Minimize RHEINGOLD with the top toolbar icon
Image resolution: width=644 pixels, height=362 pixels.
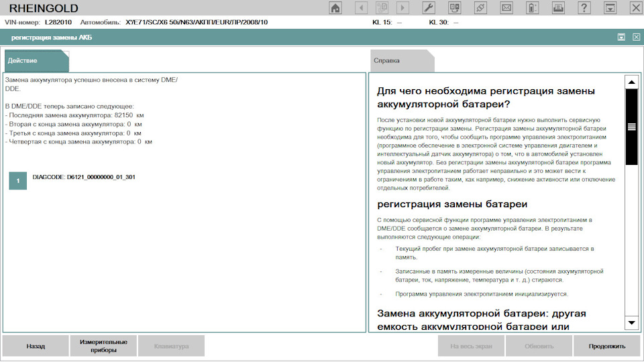click(610, 8)
